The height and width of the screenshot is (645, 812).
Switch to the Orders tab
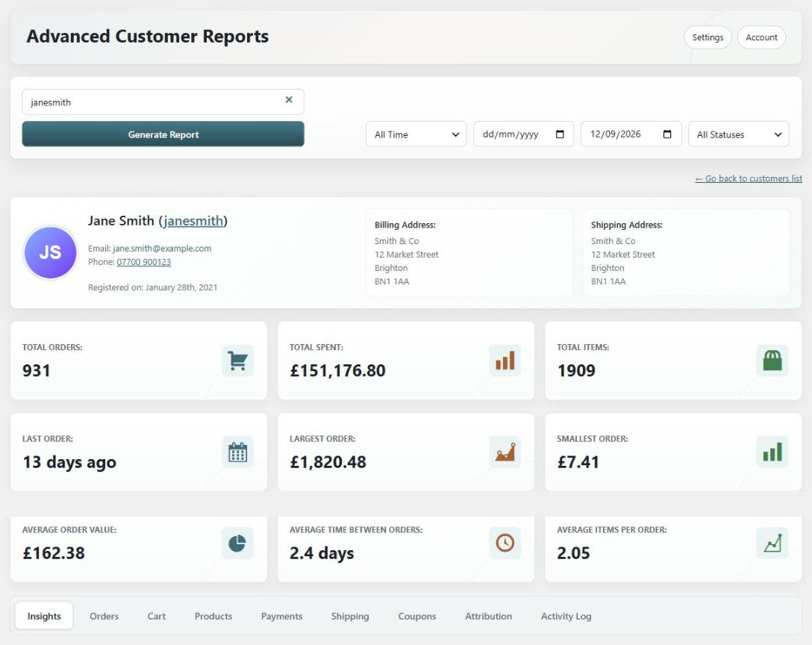(x=104, y=616)
